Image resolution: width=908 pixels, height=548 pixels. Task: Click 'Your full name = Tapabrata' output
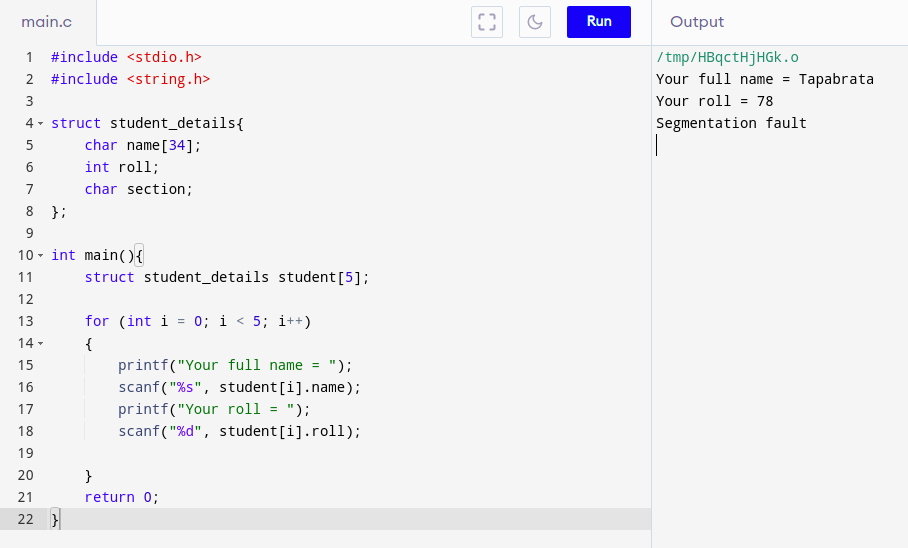(x=765, y=79)
